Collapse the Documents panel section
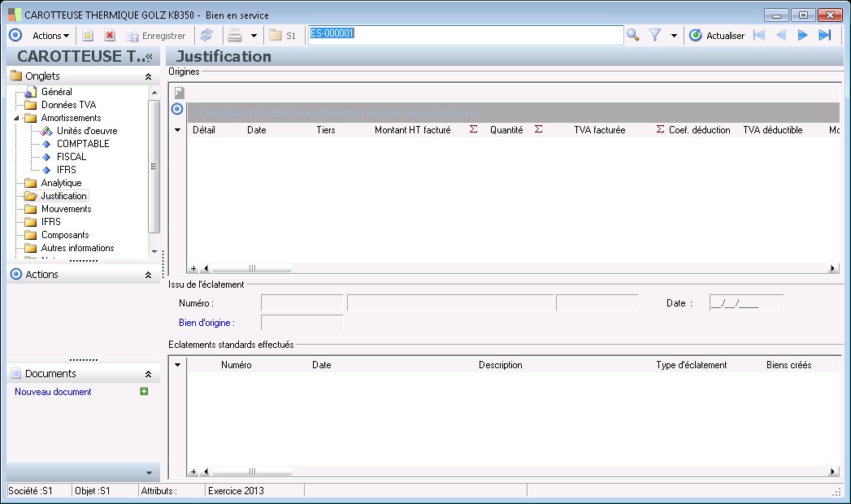The height and width of the screenshot is (504, 851). [x=148, y=374]
